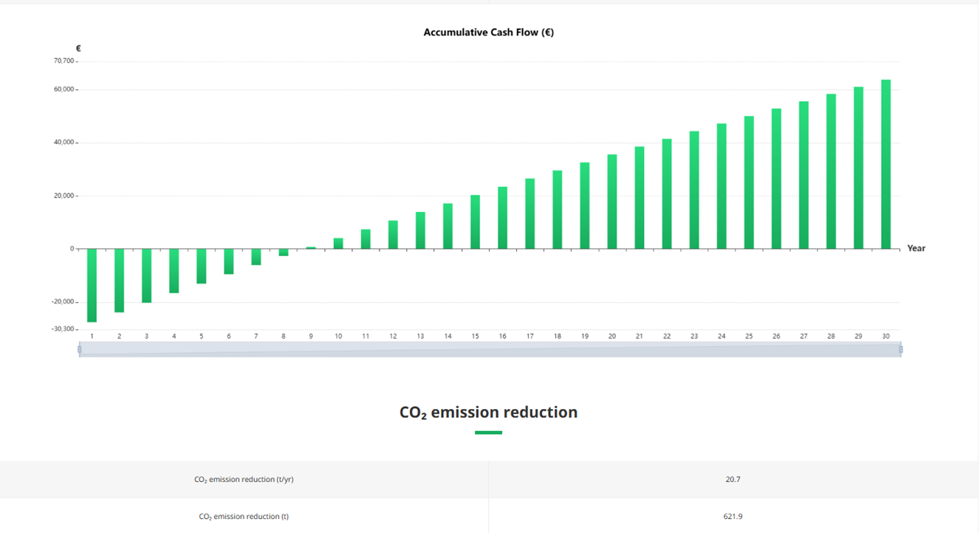Click the year 1 cash flow bar
Viewport: 980px width, 533px height.
[92, 286]
